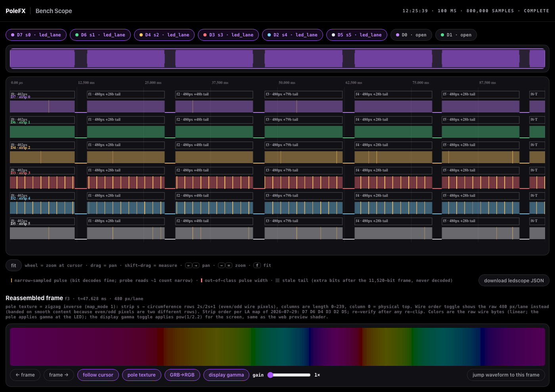The width and height of the screenshot is (555, 392).
Task: Click the reassembled frame texture preview
Action: click(x=277, y=346)
